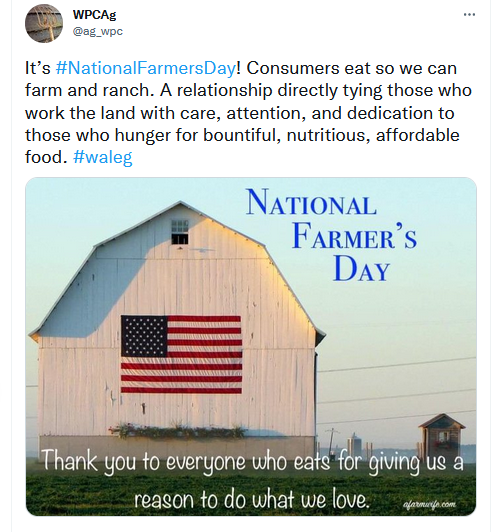Screen dimensions: 500x532
Task: Expand the attached barn photo
Action: point(251,346)
